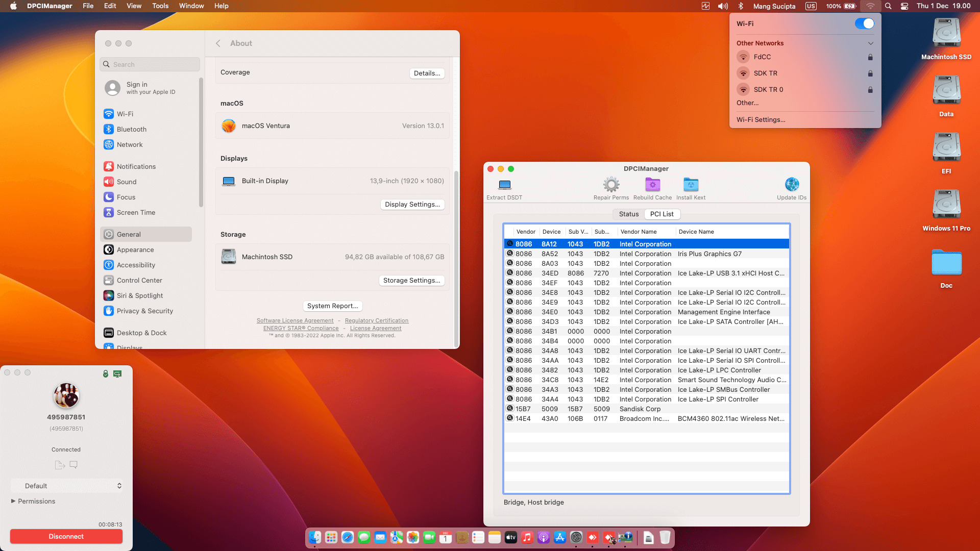
Task: Expand the Permissions disclosure triangle
Action: (13, 501)
